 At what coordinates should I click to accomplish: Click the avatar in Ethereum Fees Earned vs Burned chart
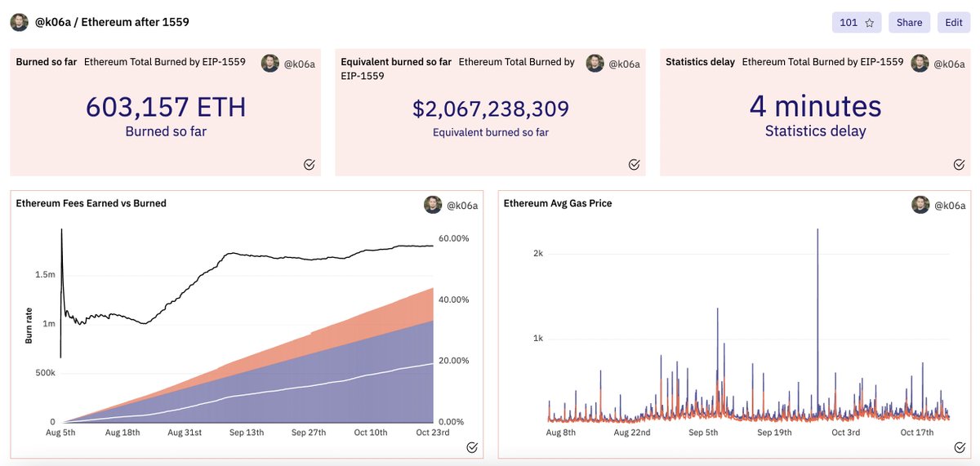coord(433,206)
